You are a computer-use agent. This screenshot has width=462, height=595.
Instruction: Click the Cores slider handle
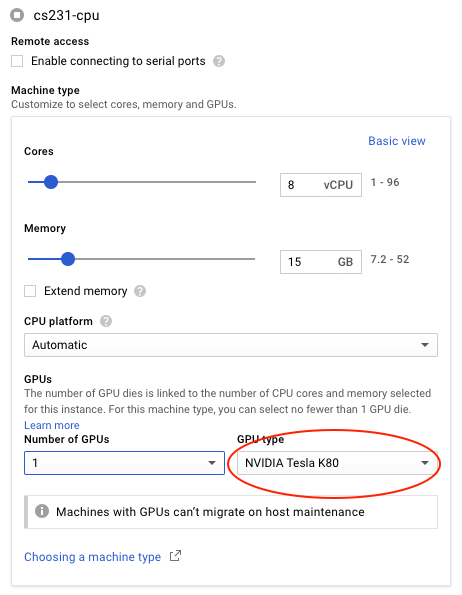click(50, 182)
